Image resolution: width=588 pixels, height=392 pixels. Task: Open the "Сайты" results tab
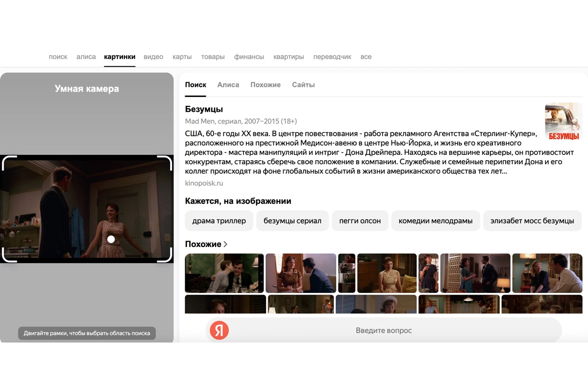pos(303,85)
